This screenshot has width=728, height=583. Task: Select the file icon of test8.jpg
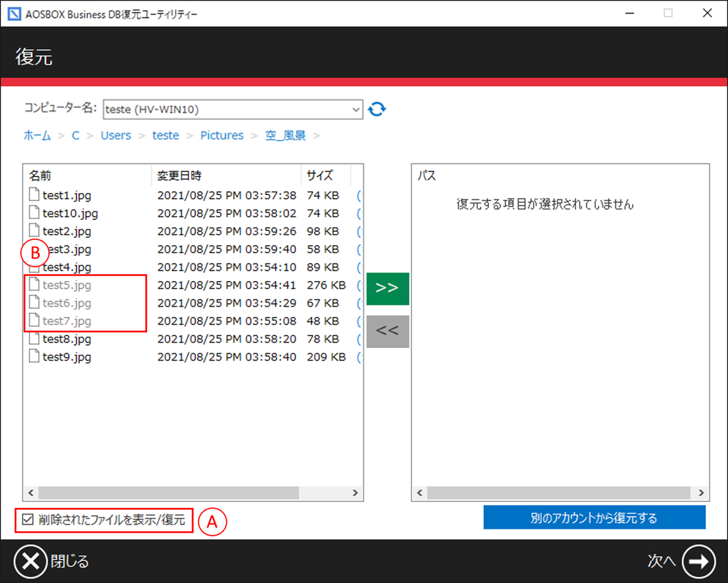point(34,338)
